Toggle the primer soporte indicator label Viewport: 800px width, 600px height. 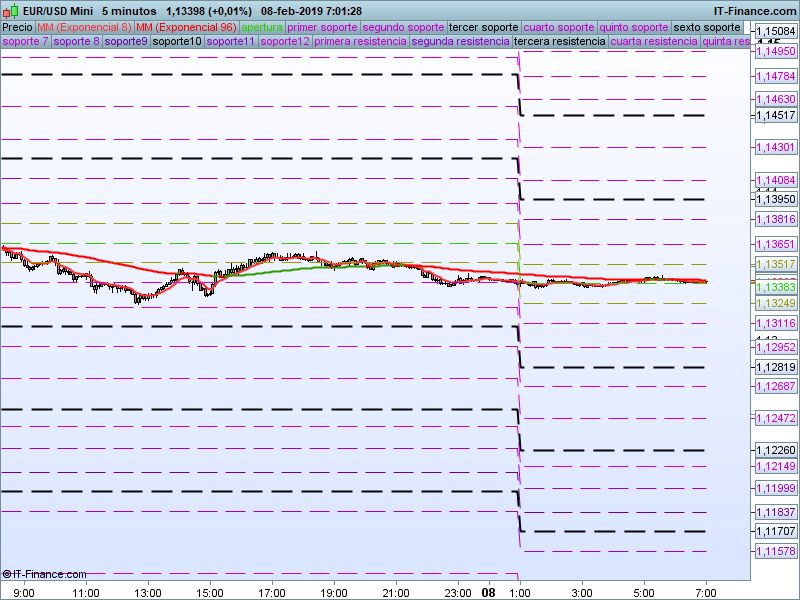tap(322, 27)
